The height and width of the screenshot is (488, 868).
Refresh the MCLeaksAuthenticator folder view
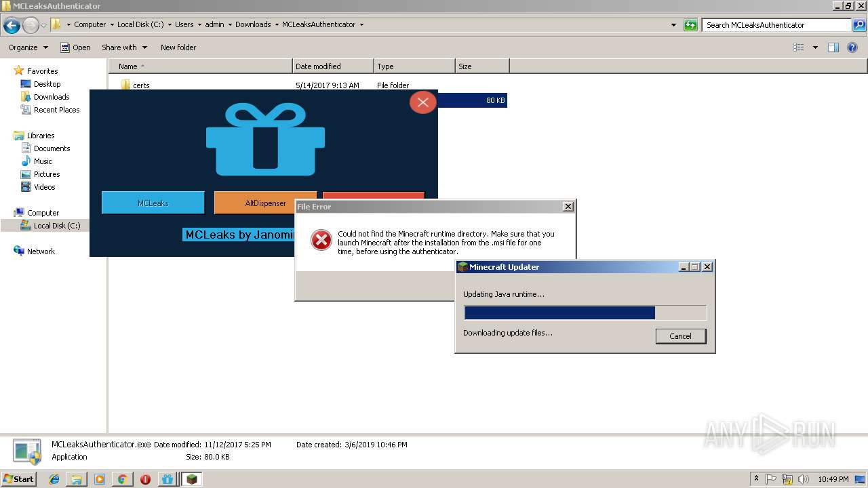click(x=690, y=25)
